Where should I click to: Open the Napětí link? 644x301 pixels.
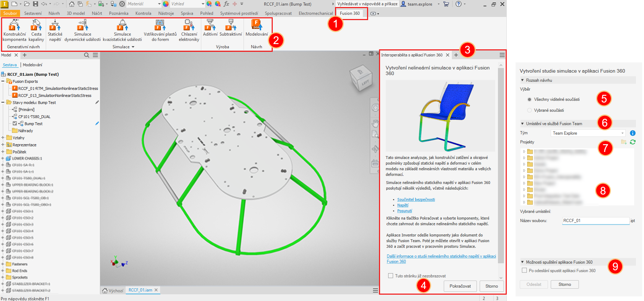[x=403, y=205]
